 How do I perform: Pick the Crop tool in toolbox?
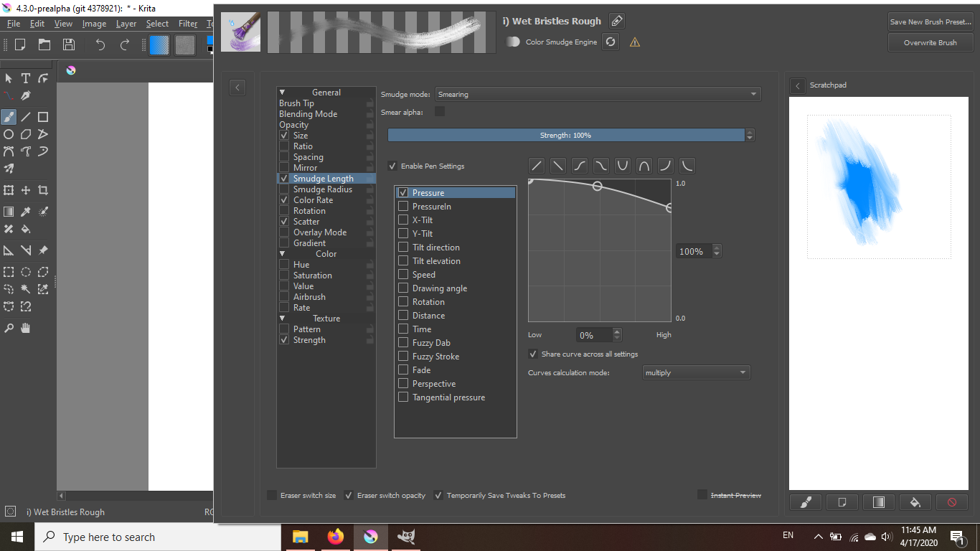[43, 190]
